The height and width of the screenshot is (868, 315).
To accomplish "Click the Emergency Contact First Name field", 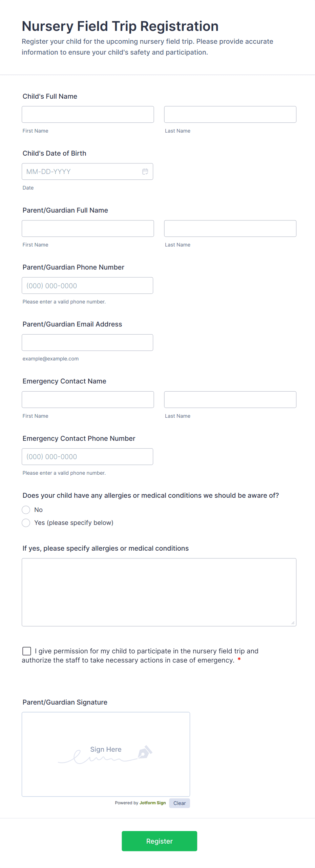I will tap(88, 399).
